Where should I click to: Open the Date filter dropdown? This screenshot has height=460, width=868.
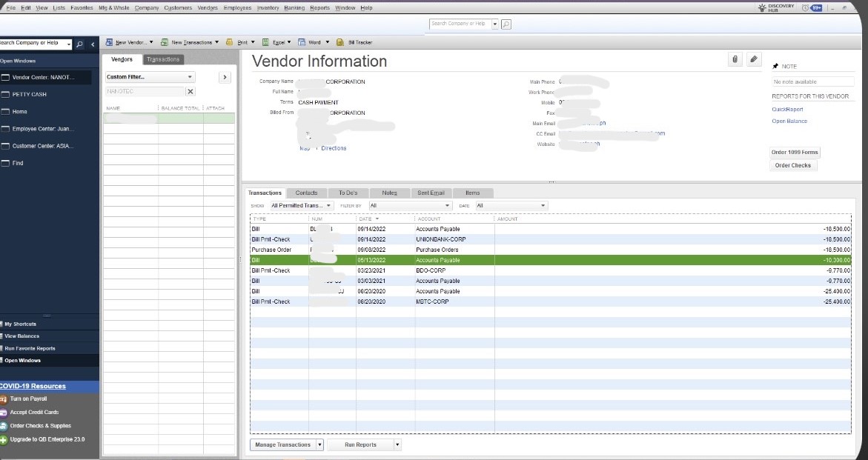point(511,206)
